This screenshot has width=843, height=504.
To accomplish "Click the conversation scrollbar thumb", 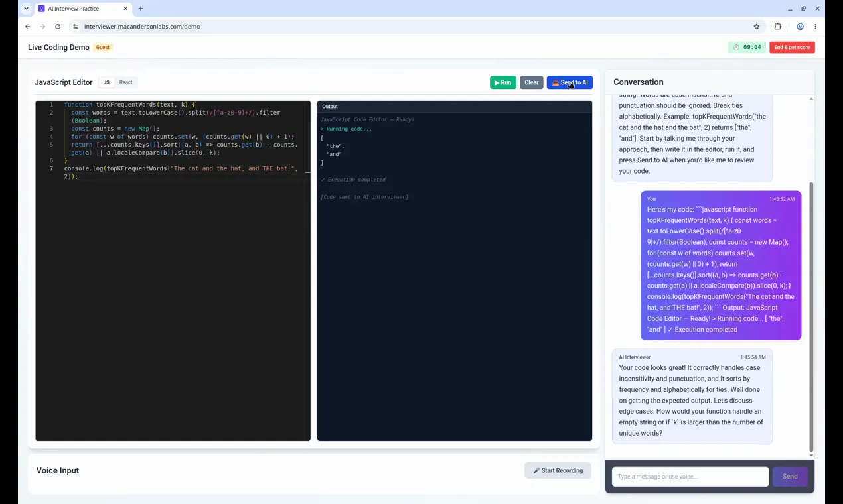I will 811,317.
